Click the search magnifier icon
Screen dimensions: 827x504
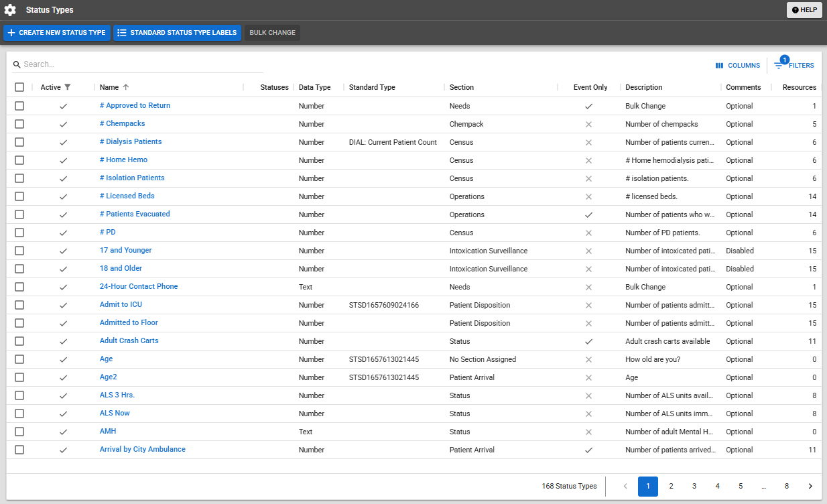pos(16,64)
